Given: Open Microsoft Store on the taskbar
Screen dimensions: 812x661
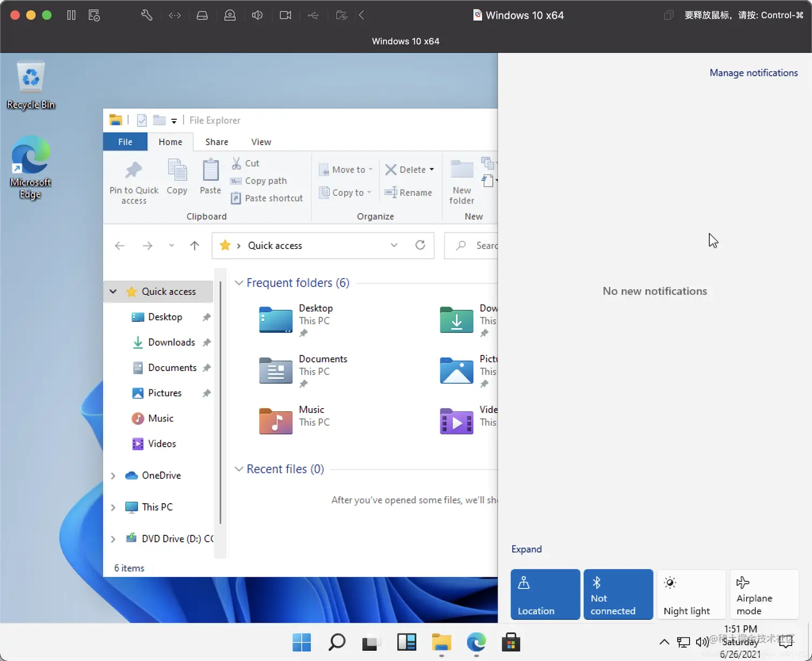Looking at the screenshot, I should pos(511,642).
